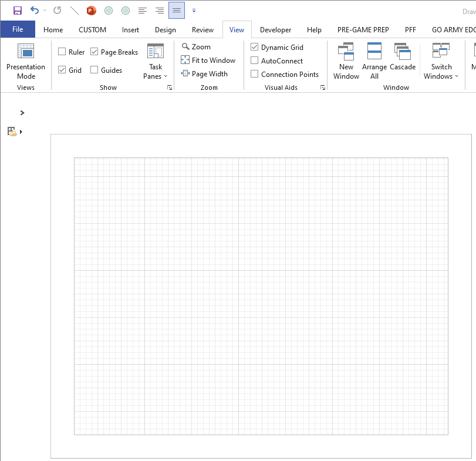The width and height of the screenshot is (476, 461).
Task: Click the Redo icon
Action: coord(57,11)
